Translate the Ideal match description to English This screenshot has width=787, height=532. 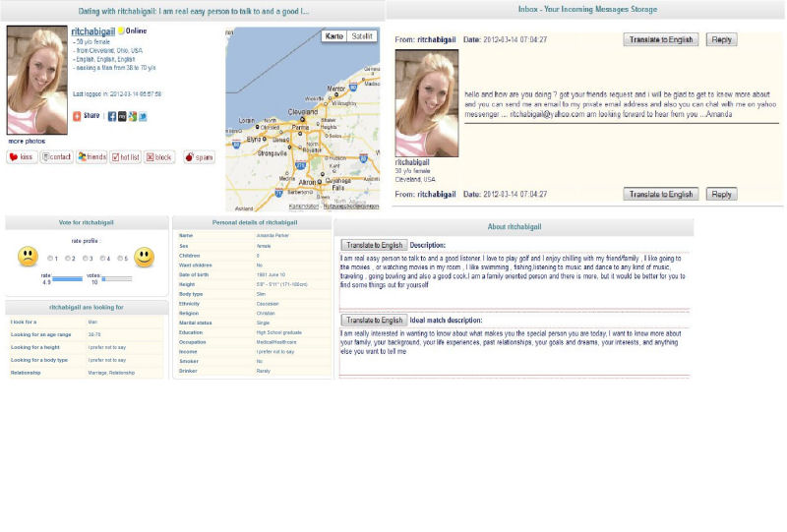[x=375, y=320]
